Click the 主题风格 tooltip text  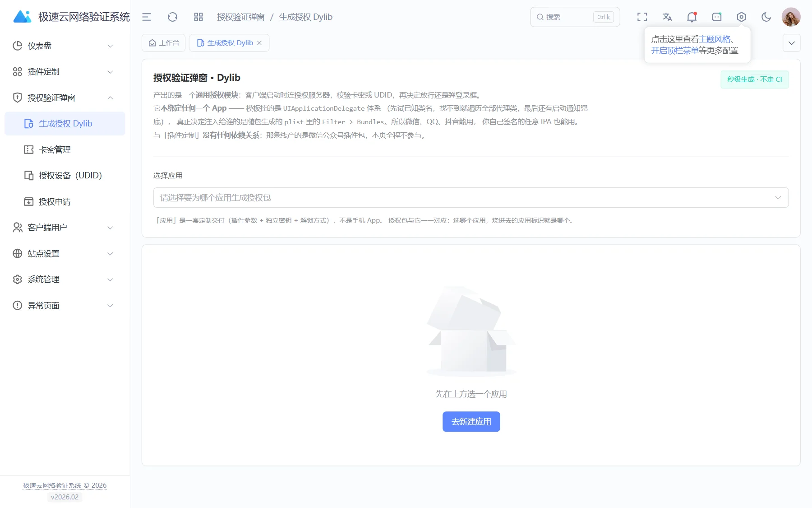[x=715, y=39]
